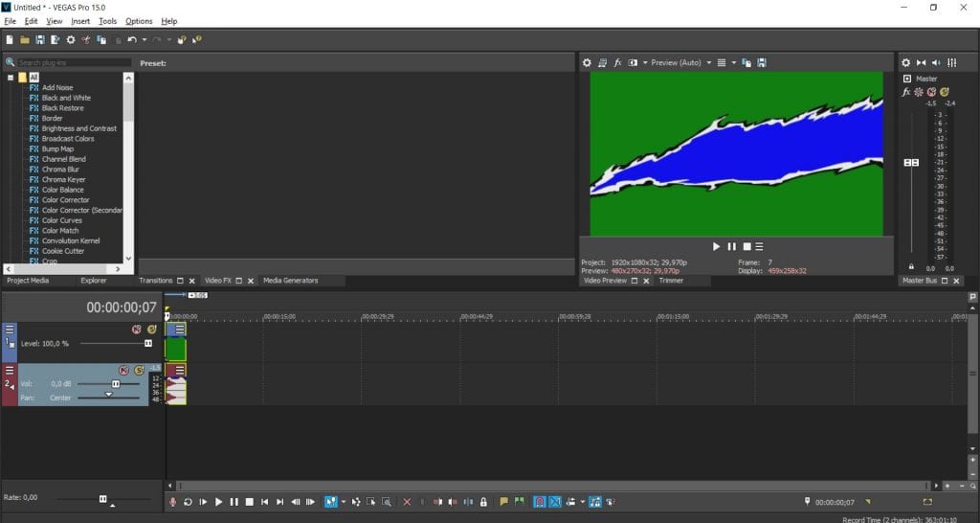Click the Render As icon in the main toolbar
980x523 pixels.
pyautogui.click(x=55, y=40)
